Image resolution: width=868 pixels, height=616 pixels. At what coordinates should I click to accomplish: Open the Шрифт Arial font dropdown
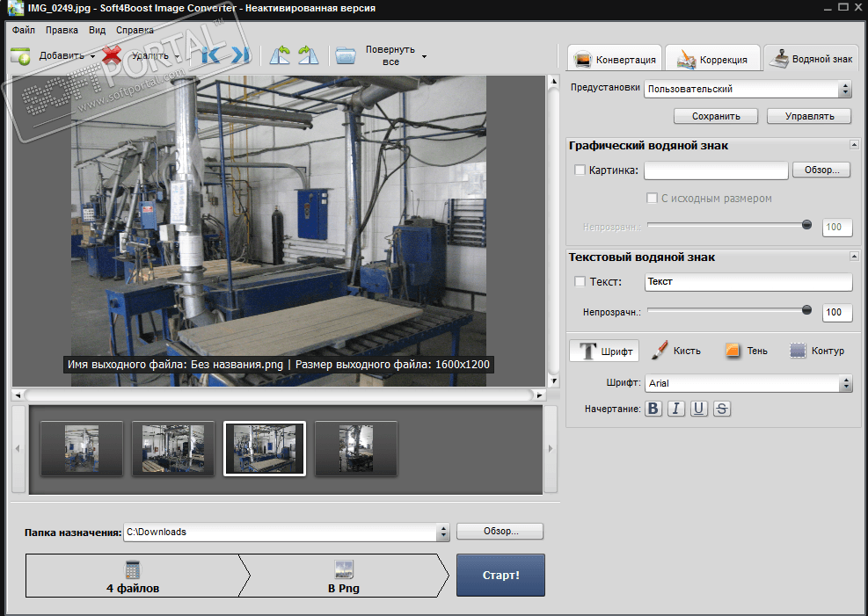748,383
